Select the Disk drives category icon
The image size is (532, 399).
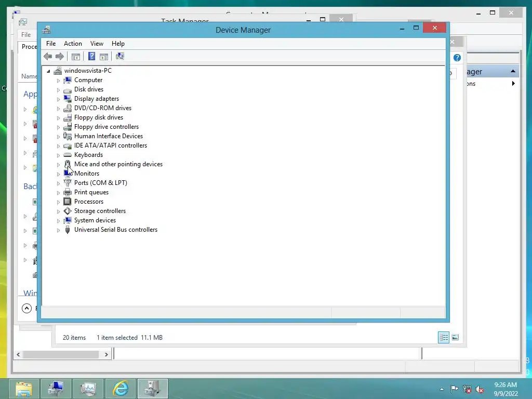(68, 89)
